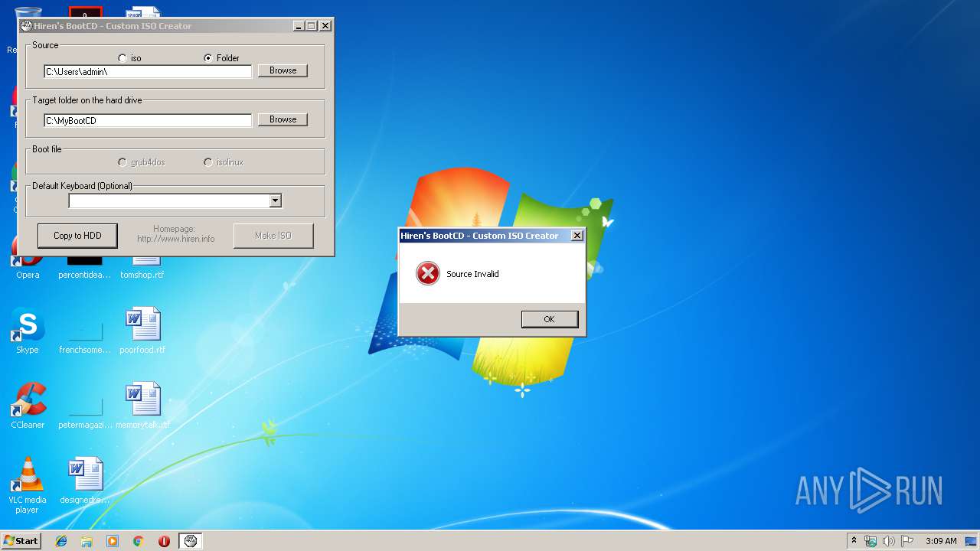The image size is (980, 551).
Task: Click the red error icon in dialog
Action: (x=428, y=273)
